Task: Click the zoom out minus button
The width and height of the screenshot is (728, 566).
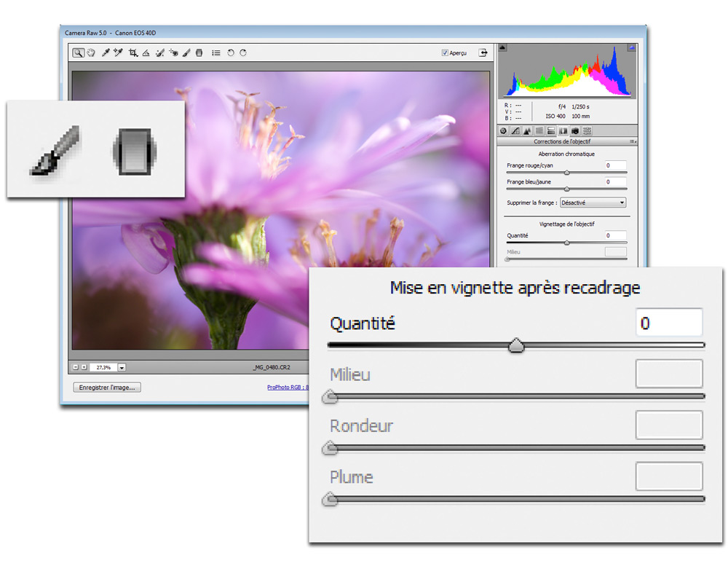Action: tap(76, 367)
